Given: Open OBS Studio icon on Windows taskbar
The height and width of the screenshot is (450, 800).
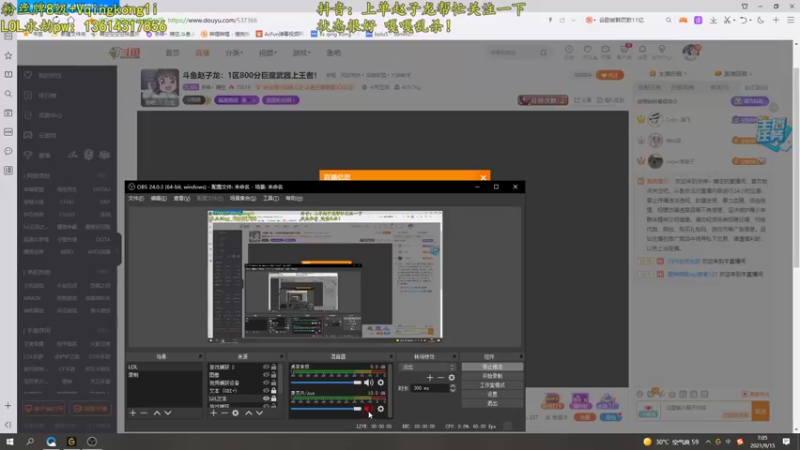Looking at the screenshot, I should click(x=92, y=441).
